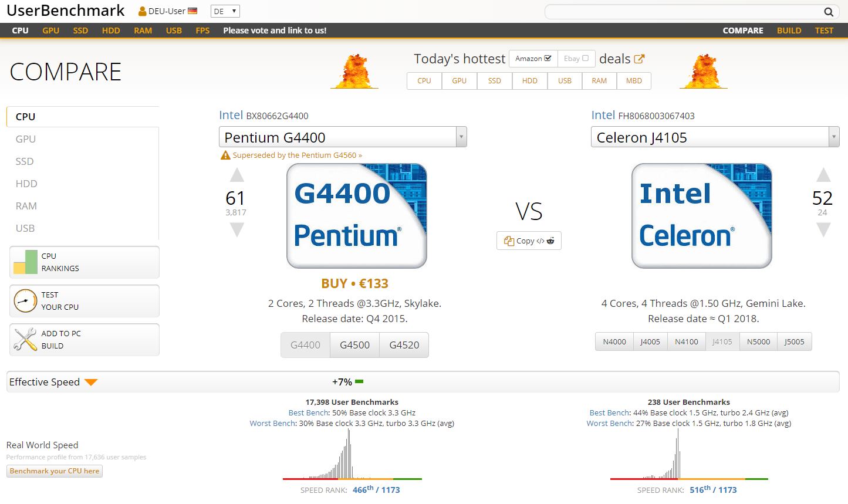Screen dimensions: 848x504
Task: Toggle the Amazon deals checkbox
Action: pyautogui.click(x=548, y=58)
